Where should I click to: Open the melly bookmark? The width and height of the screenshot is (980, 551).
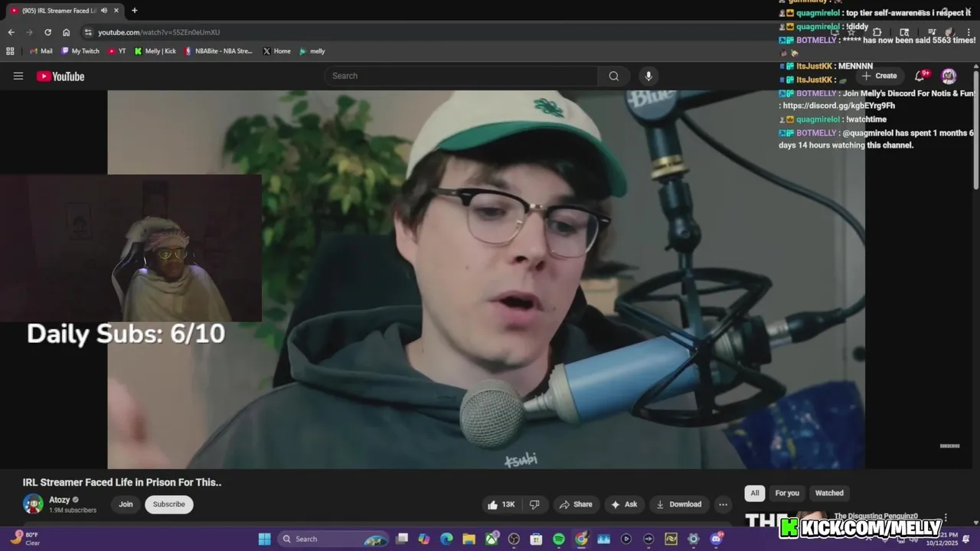pos(312,51)
